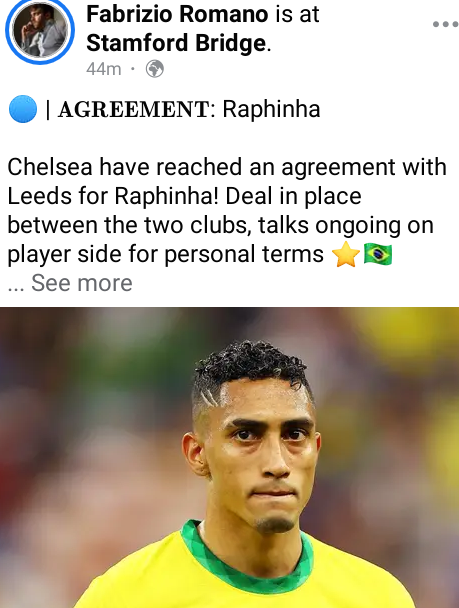Viewport: 459px width, 608px height.
Task: Click the Brazil flag emoji
Action: click(x=378, y=254)
